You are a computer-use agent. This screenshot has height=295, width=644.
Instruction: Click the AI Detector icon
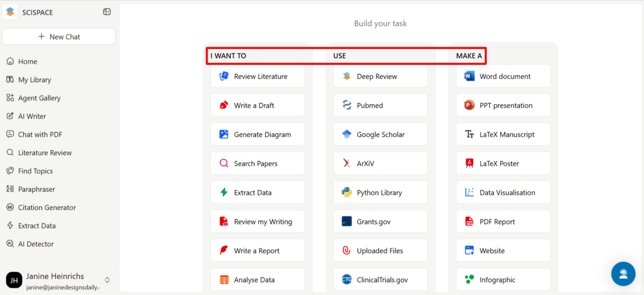coord(10,244)
